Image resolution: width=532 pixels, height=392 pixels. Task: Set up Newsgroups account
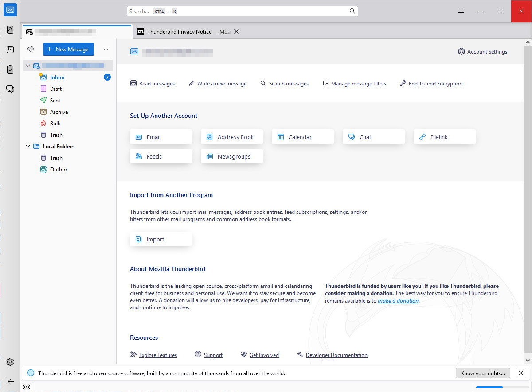(x=232, y=156)
